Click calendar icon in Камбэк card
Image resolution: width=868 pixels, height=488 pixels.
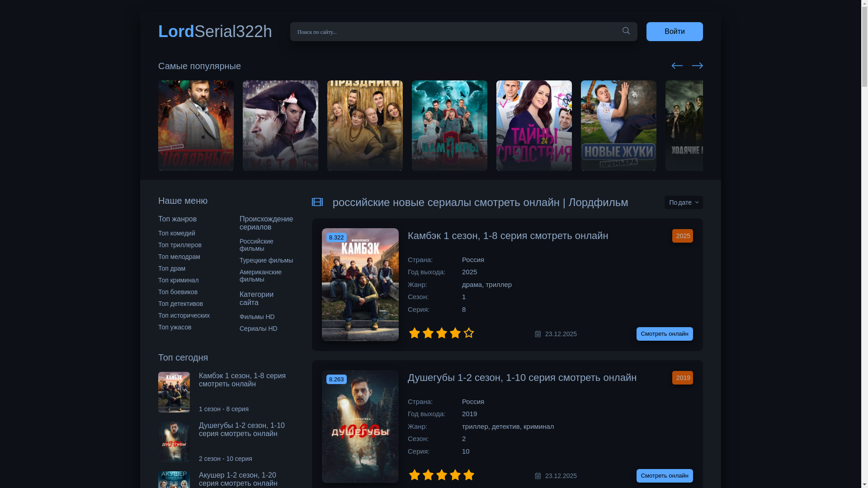[x=538, y=334]
